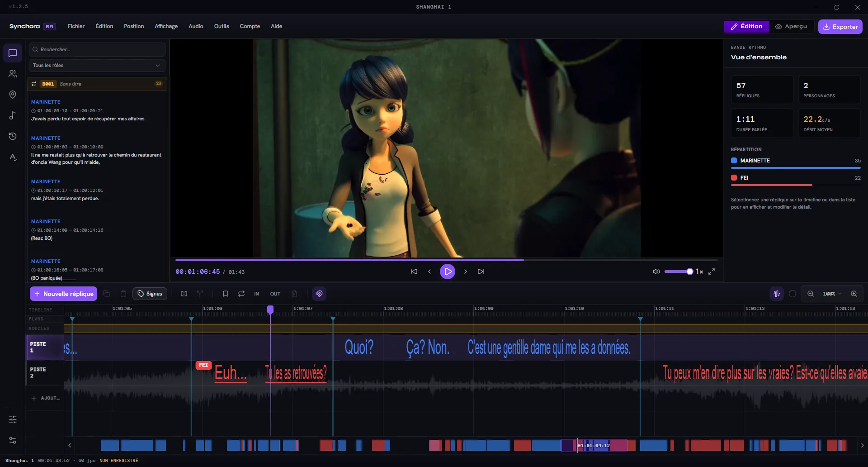The width and height of the screenshot is (868, 467).
Task: Zoom in the timeline
Action: pos(854,294)
